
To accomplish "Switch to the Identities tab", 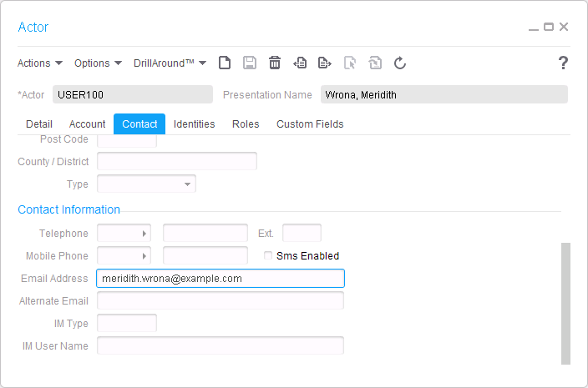I will (x=194, y=124).
